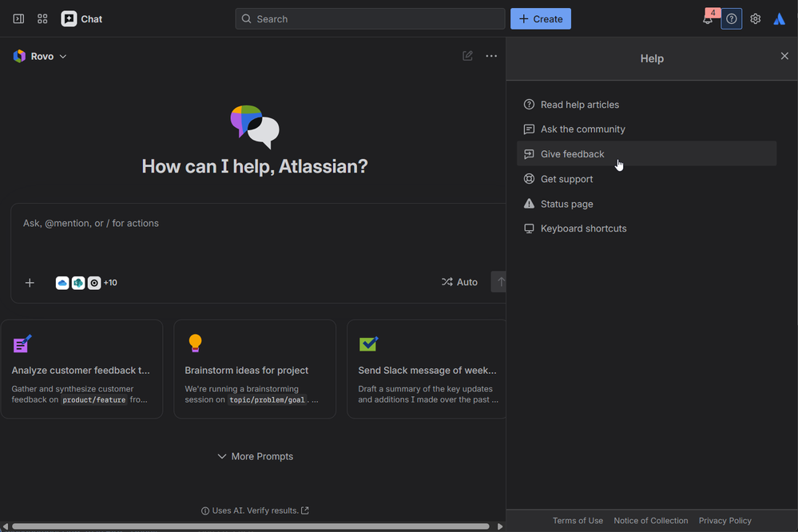Close the Help panel
Screen dimensions: 798x532
[x=784, y=56]
